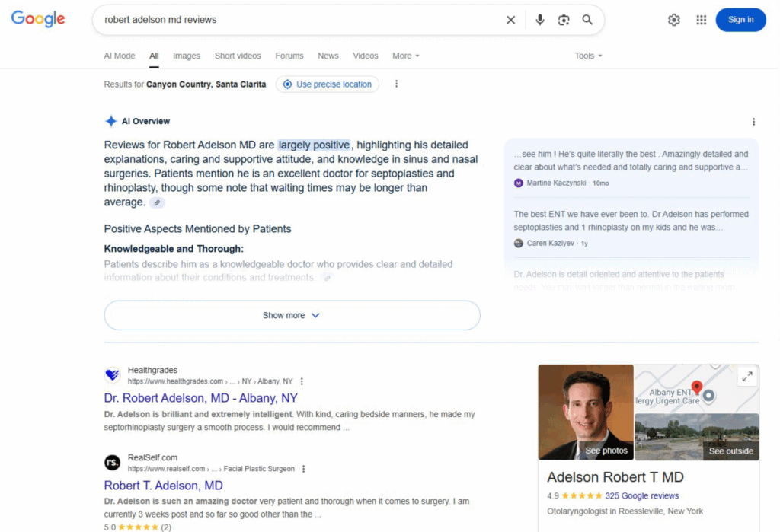
Task: Start voice search with microphone icon
Action: point(539,20)
